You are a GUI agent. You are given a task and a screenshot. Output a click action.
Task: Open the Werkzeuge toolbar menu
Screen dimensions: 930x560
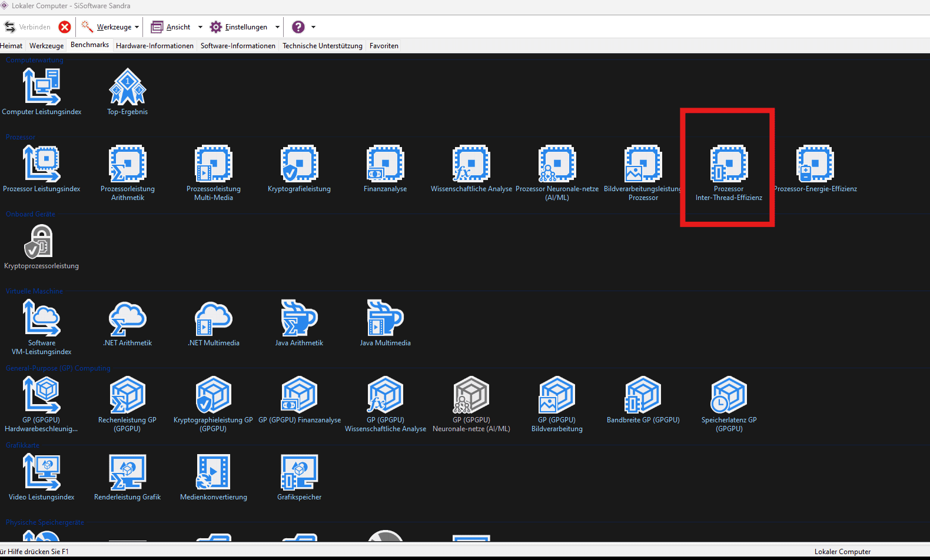pos(107,27)
